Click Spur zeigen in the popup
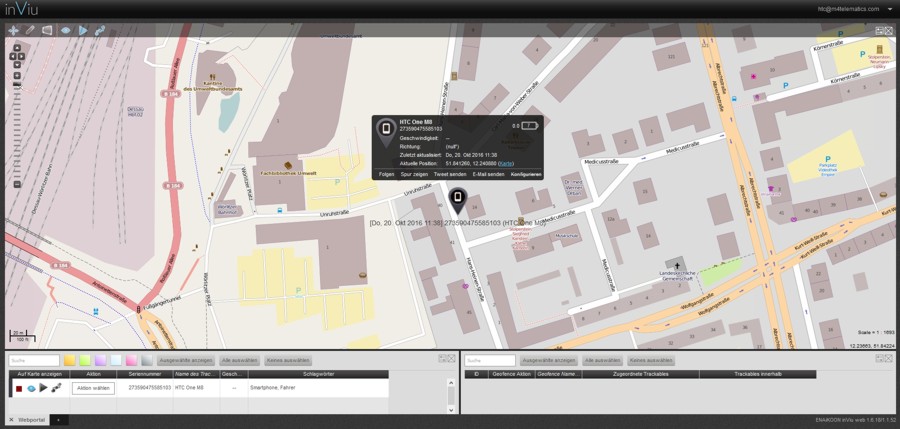This screenshot has height=429, width=900. click(414, 173)
